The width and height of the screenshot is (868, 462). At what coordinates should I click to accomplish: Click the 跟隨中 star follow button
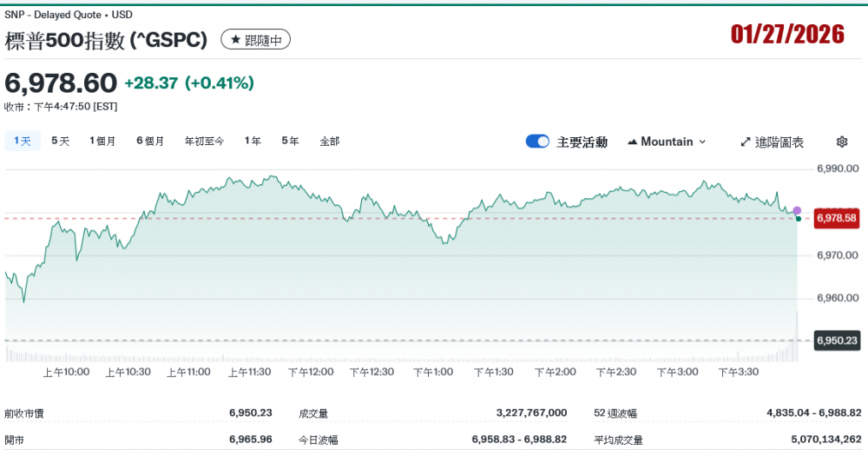(255, 40)
